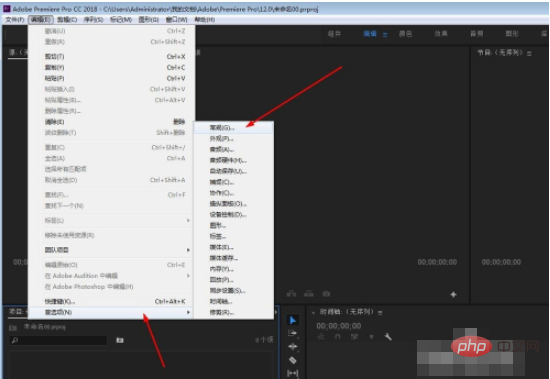Screen dimensions: 550x379
Task: Open 修剪(R) preferences
Action: pyautogui.click(x=234, y=312)
